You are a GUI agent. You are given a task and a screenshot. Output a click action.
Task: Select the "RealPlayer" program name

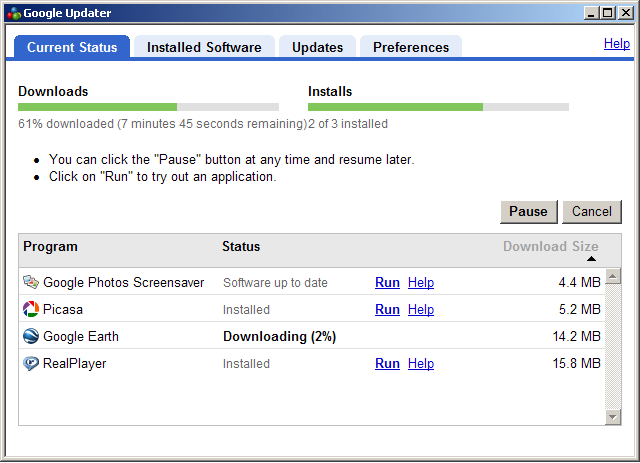click(x=75, y=363)
